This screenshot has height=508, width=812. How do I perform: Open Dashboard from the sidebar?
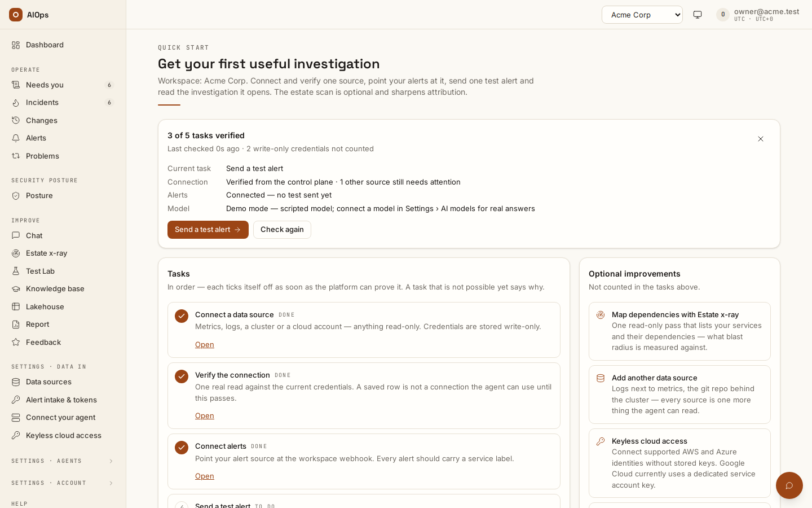coord(63,45)
